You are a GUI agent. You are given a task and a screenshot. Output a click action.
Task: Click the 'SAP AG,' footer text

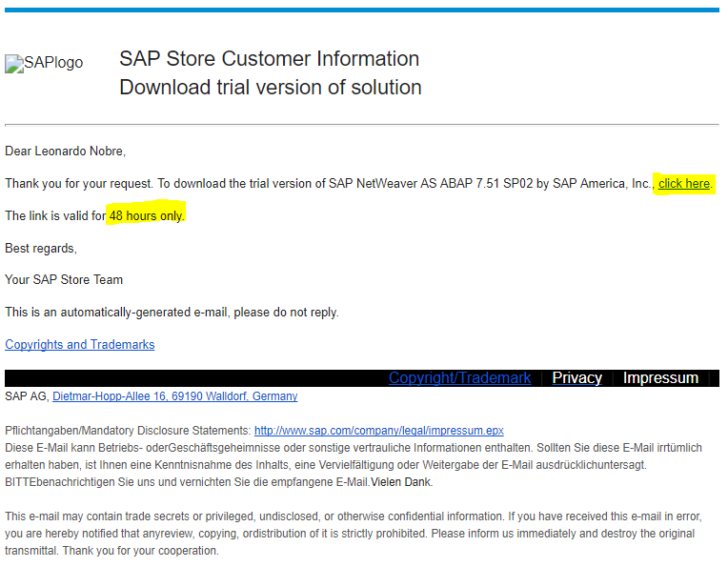[x=27, y=396]
